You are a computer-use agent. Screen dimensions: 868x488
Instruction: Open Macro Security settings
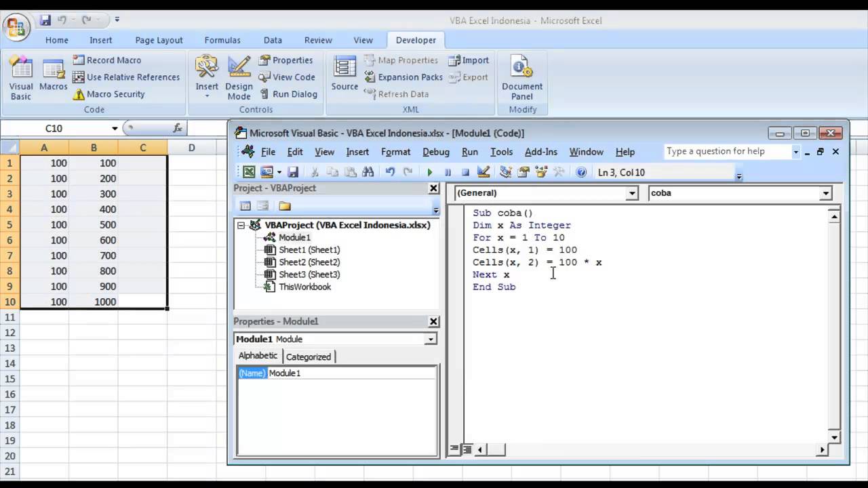coord(108,94)
